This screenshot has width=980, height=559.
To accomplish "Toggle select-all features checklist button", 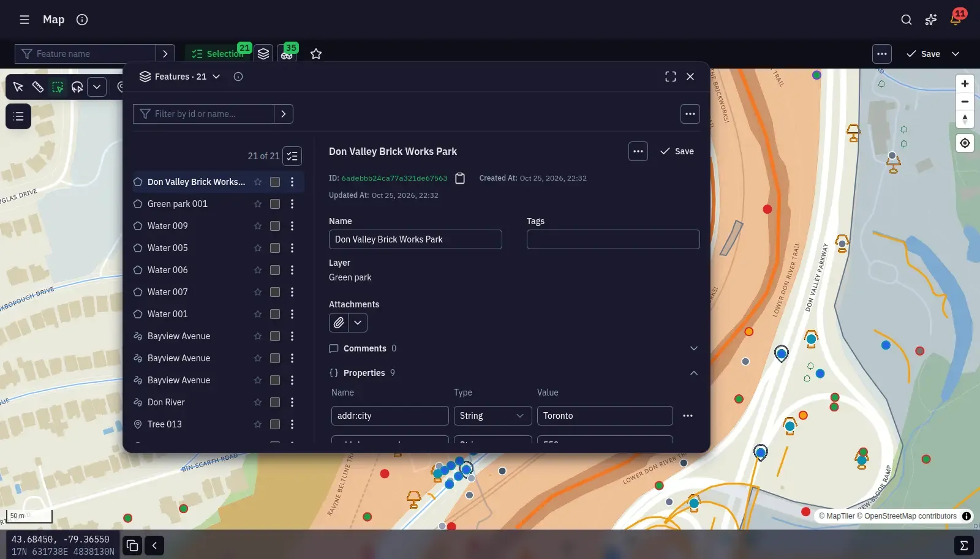I will [292, 156].
